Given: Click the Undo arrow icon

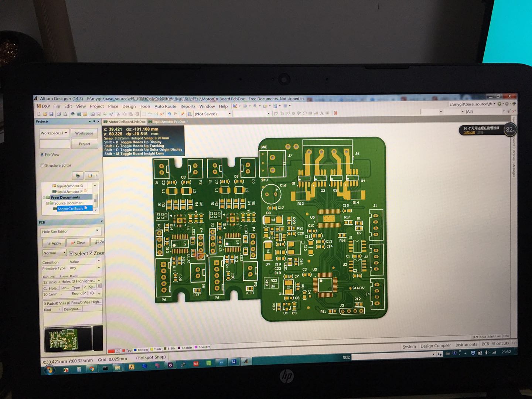Looking at the screenshot, I should pos(169,114).
